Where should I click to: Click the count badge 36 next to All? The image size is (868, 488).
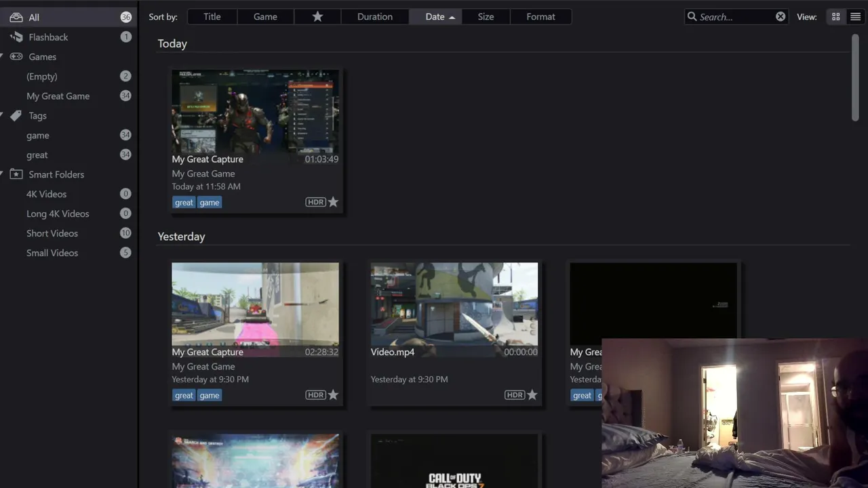pos(125,17)
